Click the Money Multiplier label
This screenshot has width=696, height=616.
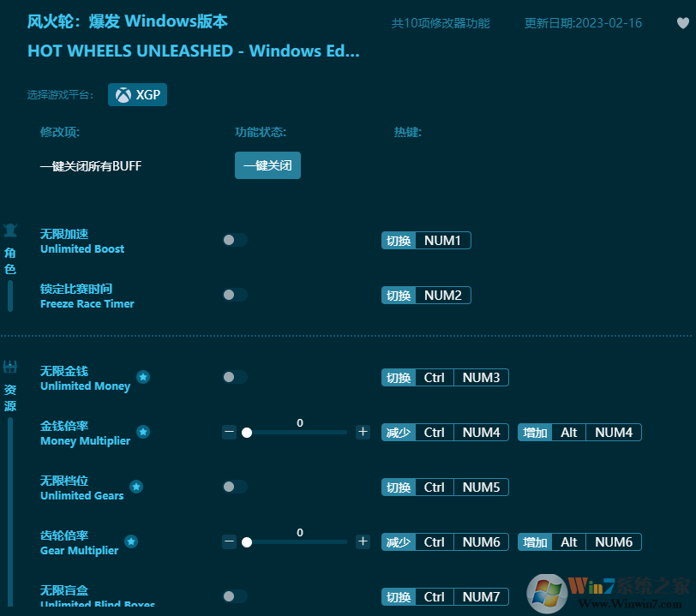click(85, 441)
